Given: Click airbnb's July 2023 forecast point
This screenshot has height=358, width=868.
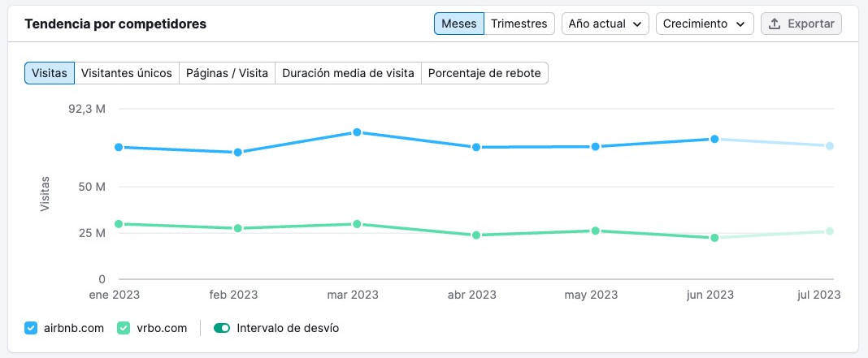Looking at the screenshot, I should click(x=830, y=146).
